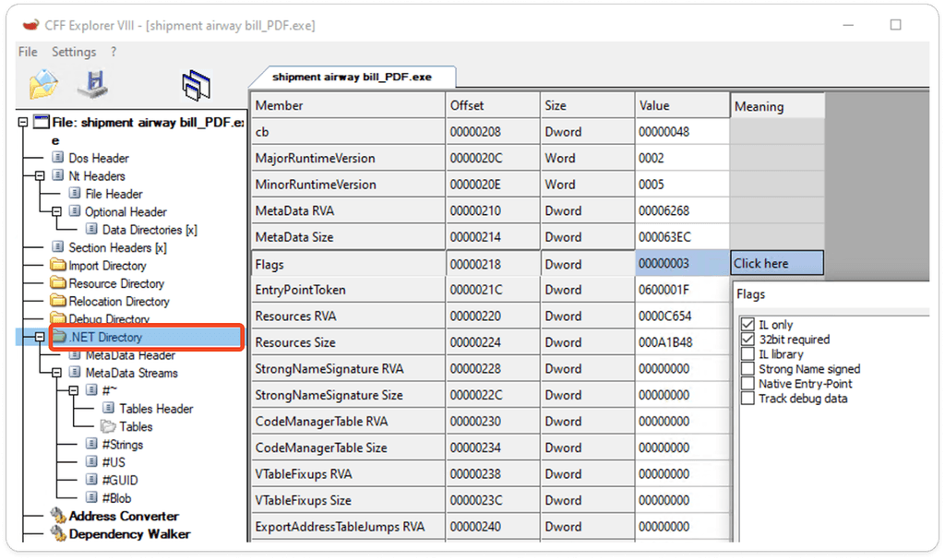Select the MetaData RVA value 00006268
945x560 pixels.
682,210
